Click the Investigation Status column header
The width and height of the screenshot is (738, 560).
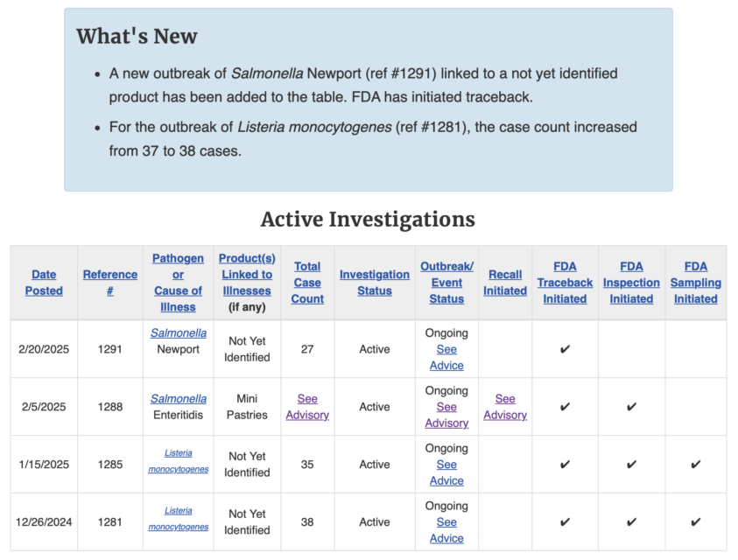(x=375, y=283)
